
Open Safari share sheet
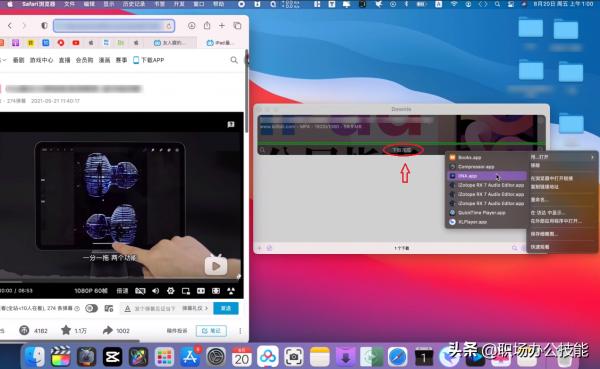point(207,25)
